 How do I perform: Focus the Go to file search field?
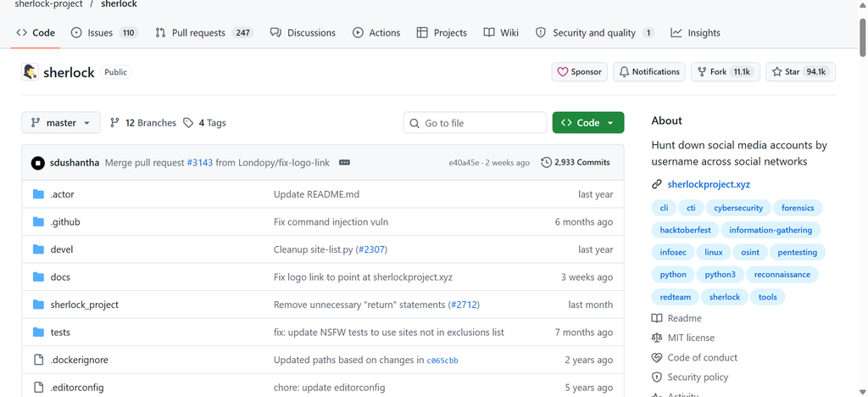(x=475, y=123)
